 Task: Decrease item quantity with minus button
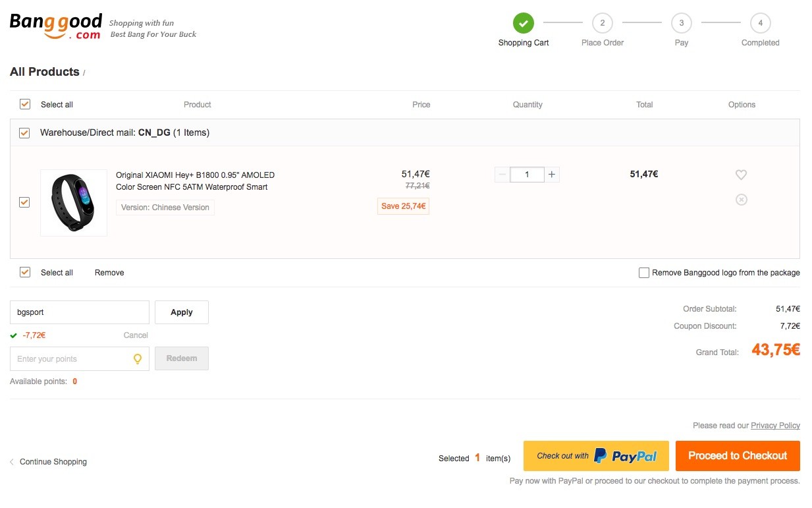click(x=502, y=175)
